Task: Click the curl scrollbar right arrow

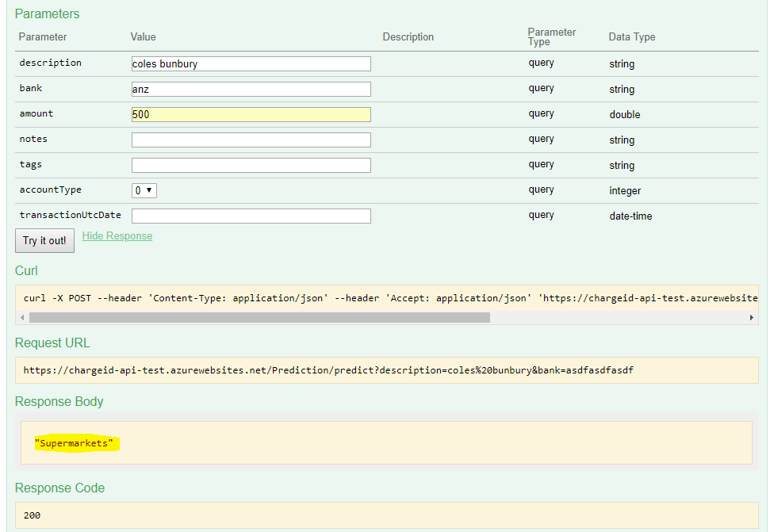Action: 751,317
